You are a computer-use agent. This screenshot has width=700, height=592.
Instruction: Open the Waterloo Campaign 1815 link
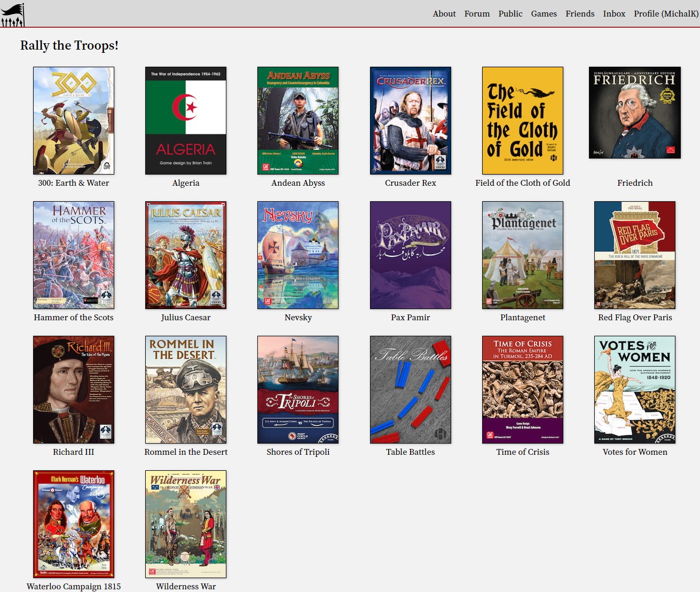pyautogui.click(x=74, y=586)
